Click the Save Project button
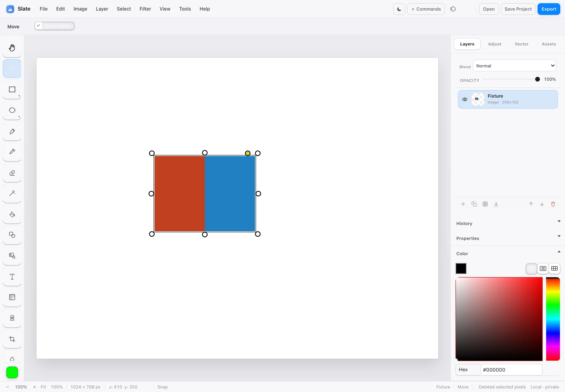The image size is (565, 392). pyautogui.click(x=518, y=9)
